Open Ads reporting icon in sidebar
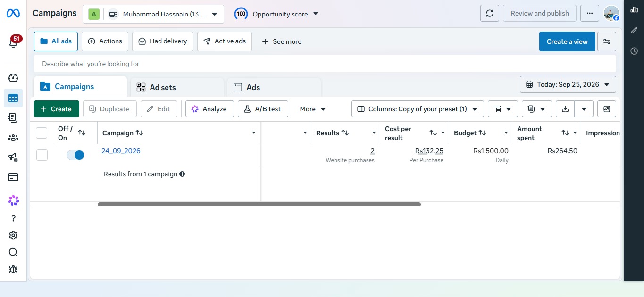The height and width of the screenshot is (297, 644). pos(13,117)
